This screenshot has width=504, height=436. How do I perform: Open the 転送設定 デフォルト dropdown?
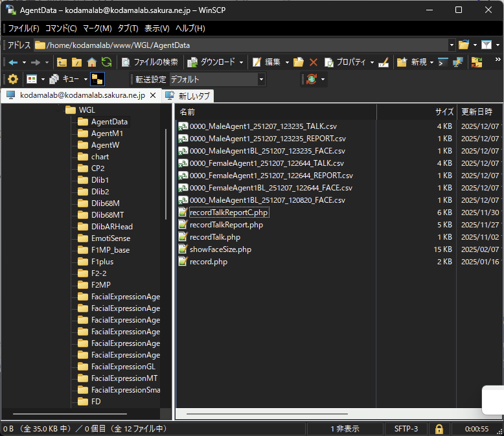pyautogui.click(x=261, y=79)
